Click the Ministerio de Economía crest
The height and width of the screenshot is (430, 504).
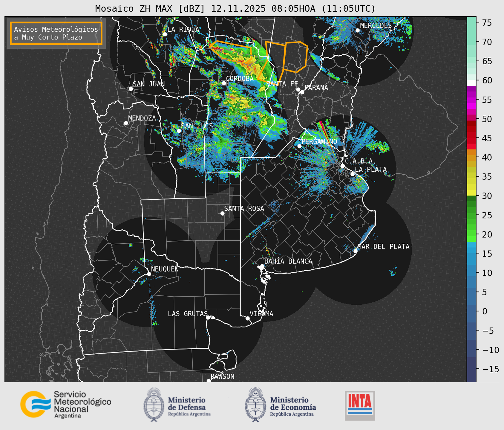[255, 404]
